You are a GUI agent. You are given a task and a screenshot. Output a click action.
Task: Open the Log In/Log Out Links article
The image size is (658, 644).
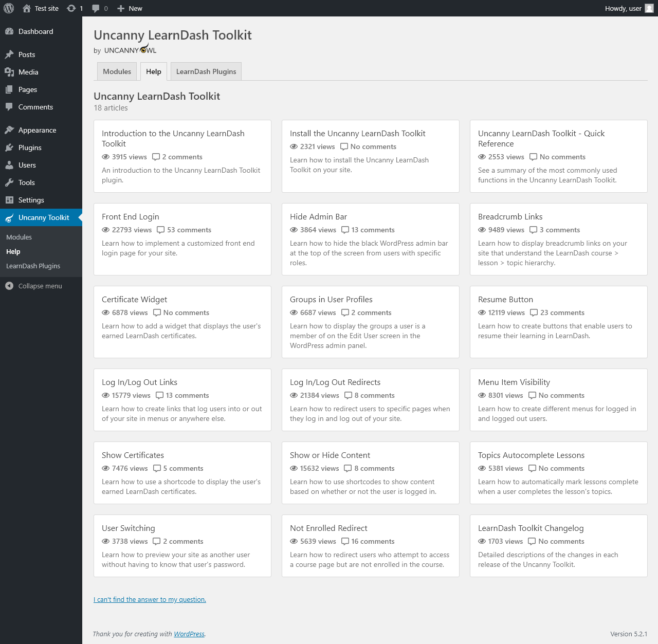[x=182, y=400]
